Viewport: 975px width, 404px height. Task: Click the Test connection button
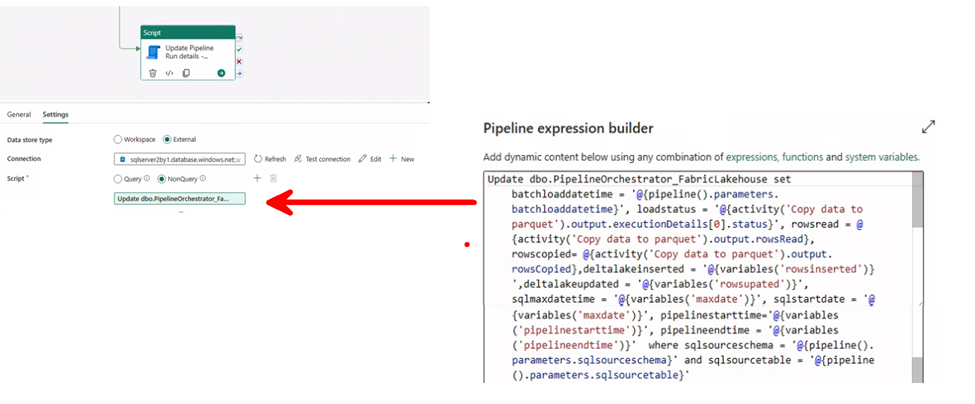(323, 159)
